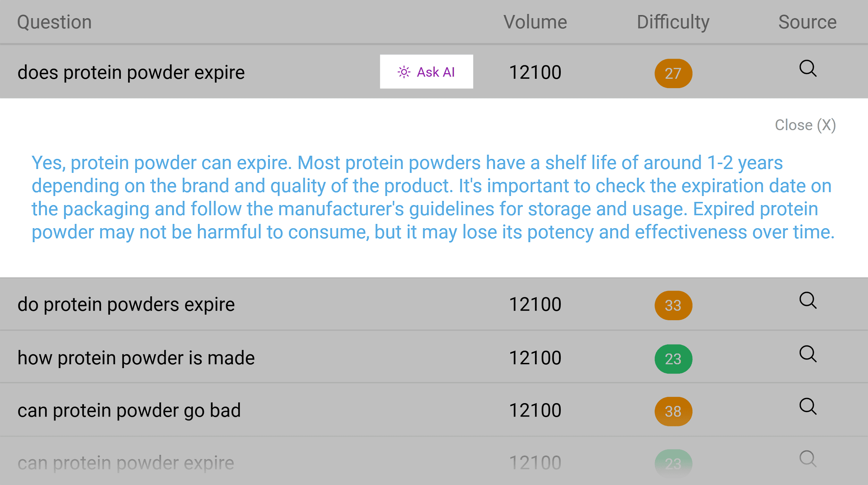Screen dimensions: 868x485
Task: Sort by the Volume column header
Action: pyautogui.click(x=535, y=22)
